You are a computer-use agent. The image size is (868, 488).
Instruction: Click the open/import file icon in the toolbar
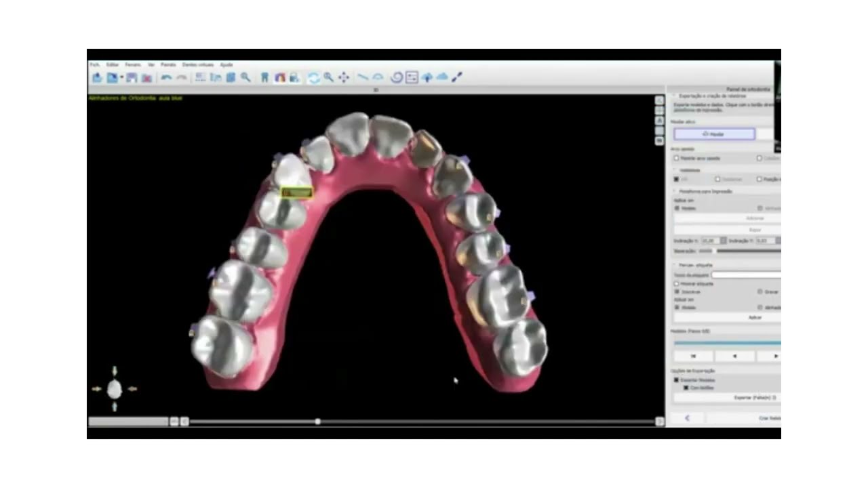[97, 78]
